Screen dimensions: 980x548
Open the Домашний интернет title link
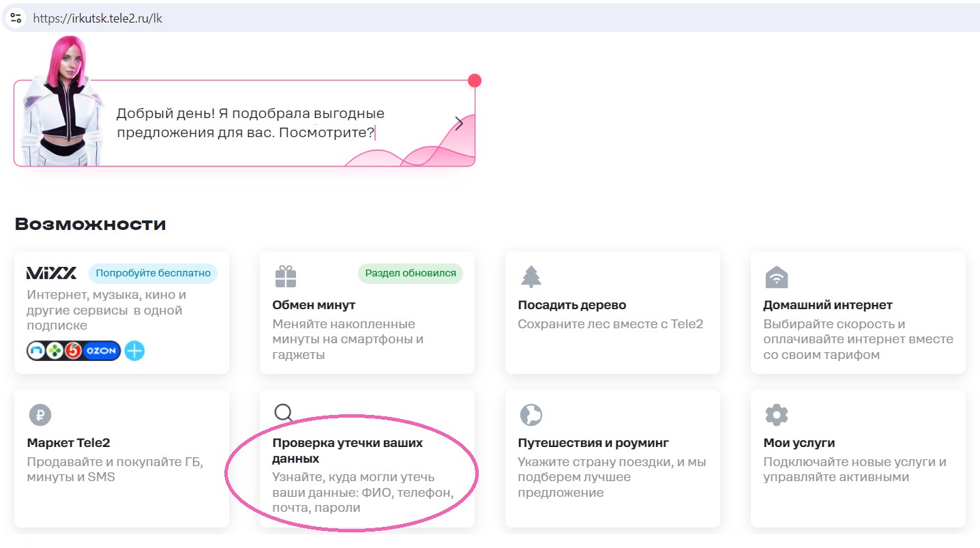827,305
